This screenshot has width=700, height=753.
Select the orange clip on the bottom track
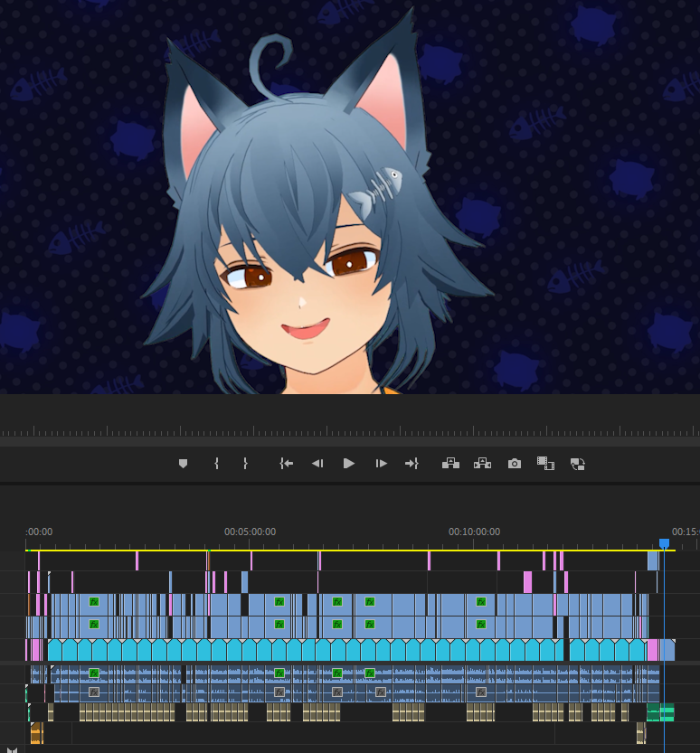pyautogui.click(x=36, y=733)
